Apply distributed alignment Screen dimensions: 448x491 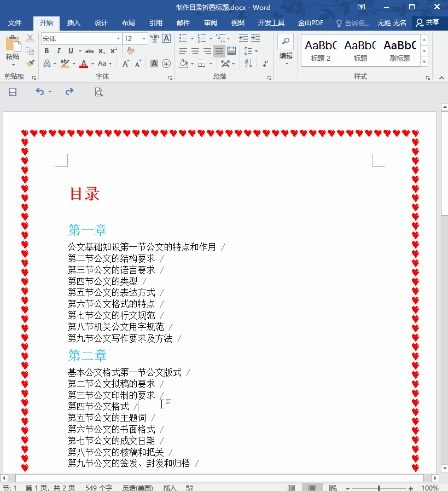point(231,51)
